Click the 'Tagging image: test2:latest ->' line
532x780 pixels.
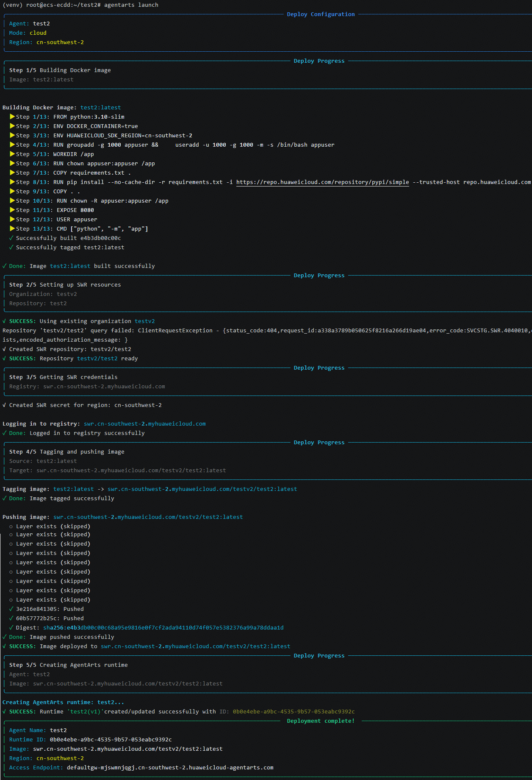(x=150, y=489)
